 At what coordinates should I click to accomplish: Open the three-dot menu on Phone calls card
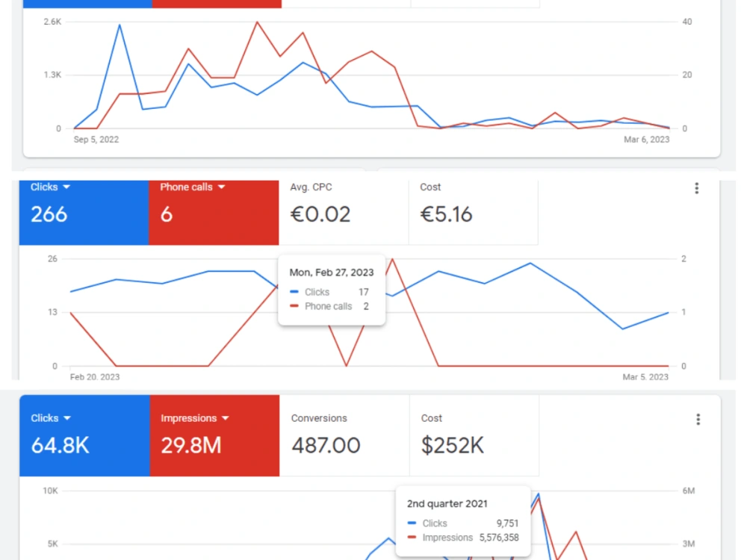tap(696, 188)
